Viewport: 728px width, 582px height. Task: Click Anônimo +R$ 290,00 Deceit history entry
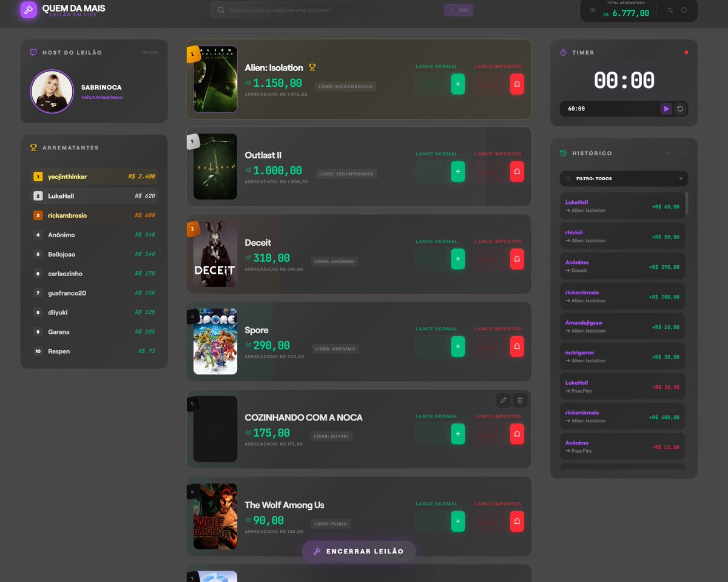[622, 266]
